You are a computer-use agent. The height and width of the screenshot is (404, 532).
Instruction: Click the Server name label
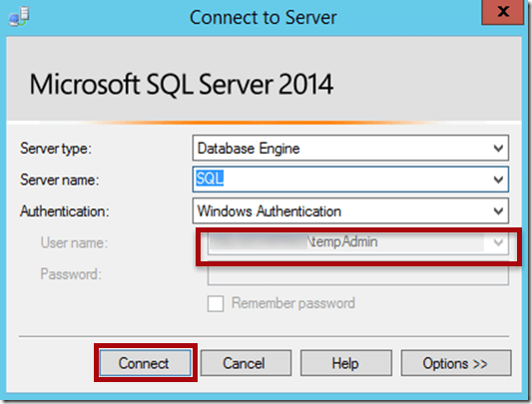pyautogui.click(x=59, y=180)
